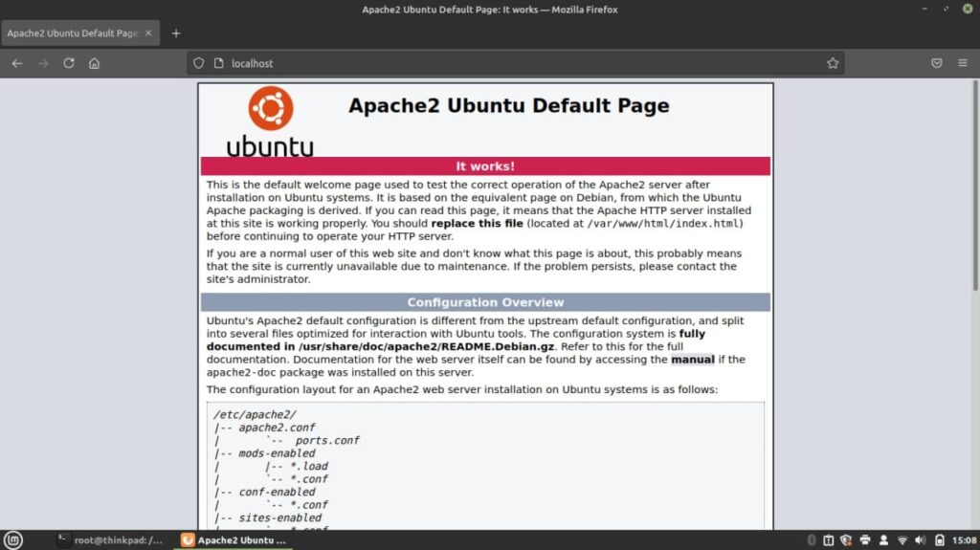Go back with the back arrow
The width and height of the screenshot is (980, 550).
(17, 63)
